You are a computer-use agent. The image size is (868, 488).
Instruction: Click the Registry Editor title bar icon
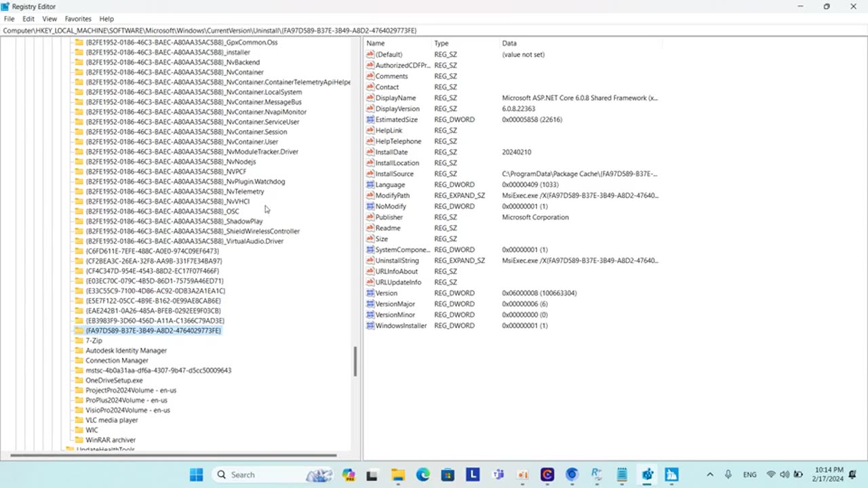tap(5, 7)
